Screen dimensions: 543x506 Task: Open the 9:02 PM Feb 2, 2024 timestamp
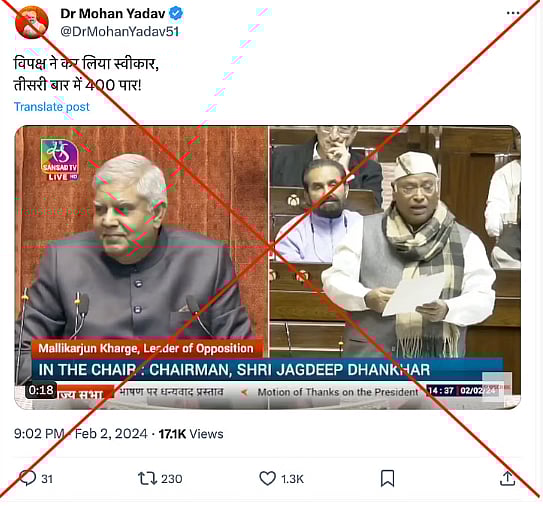[x=80, y=434]
